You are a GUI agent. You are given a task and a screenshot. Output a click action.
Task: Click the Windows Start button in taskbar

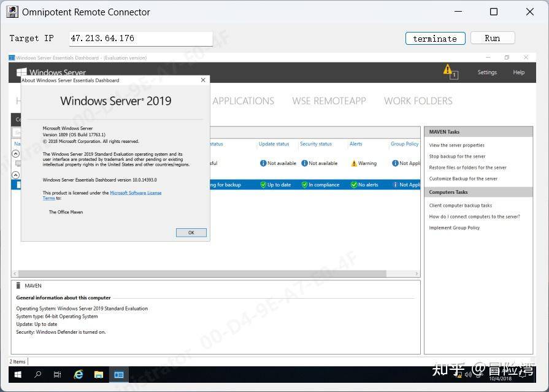18,374
